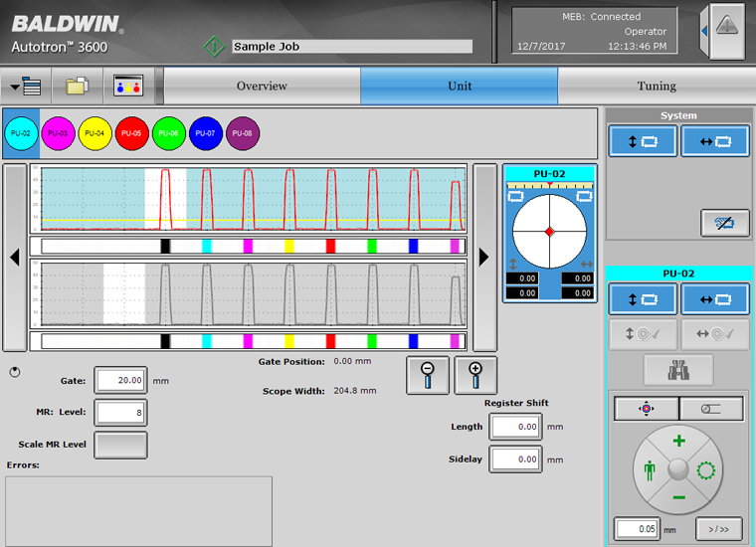The height and width of the screenshot is (547, 756).
Task: Click the green minus on the jog wheel
Action: [678, 497]
